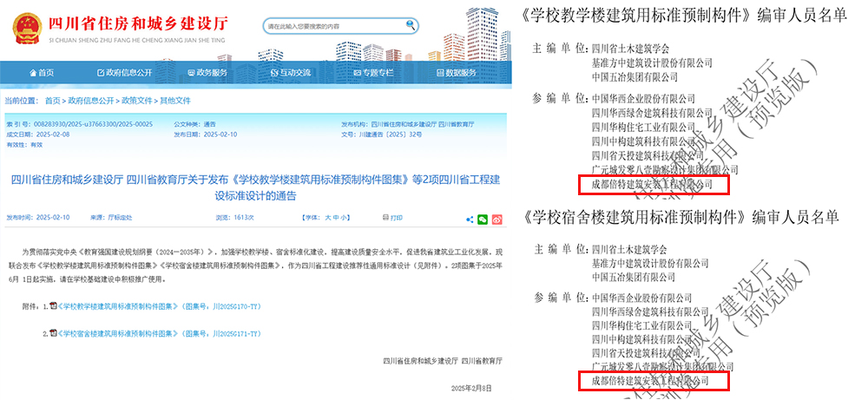868x400 pixels.
Task: Click PDF icon of attachment 2
Action: pyautogui.click(x=53, y=333)
